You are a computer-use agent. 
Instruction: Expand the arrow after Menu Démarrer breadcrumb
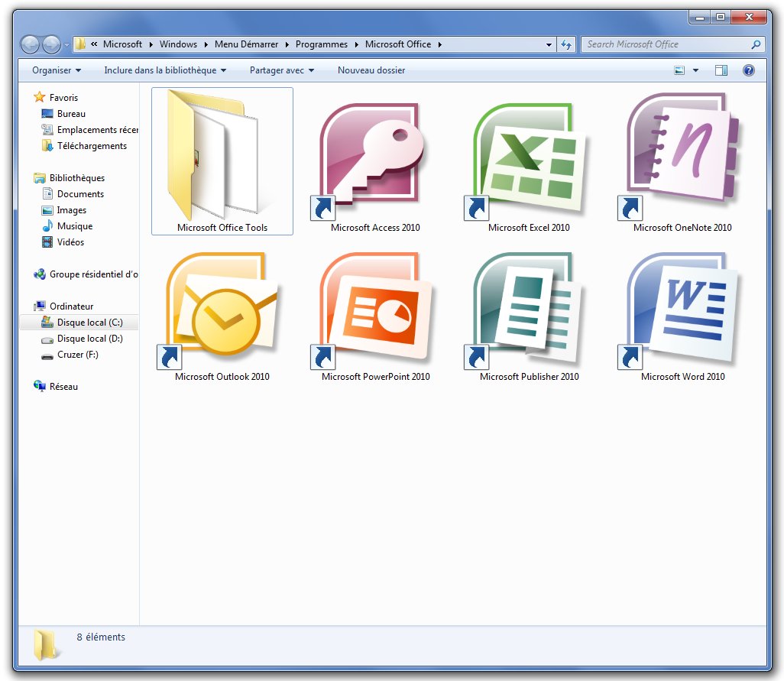[287, 44]
